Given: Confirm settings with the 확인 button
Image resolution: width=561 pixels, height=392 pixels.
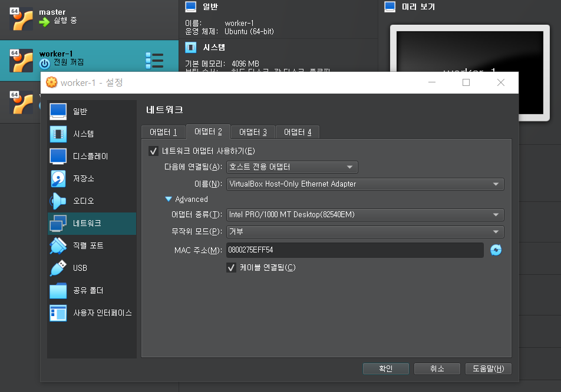Looking at the screenshot, I should [x=385, y=368].
